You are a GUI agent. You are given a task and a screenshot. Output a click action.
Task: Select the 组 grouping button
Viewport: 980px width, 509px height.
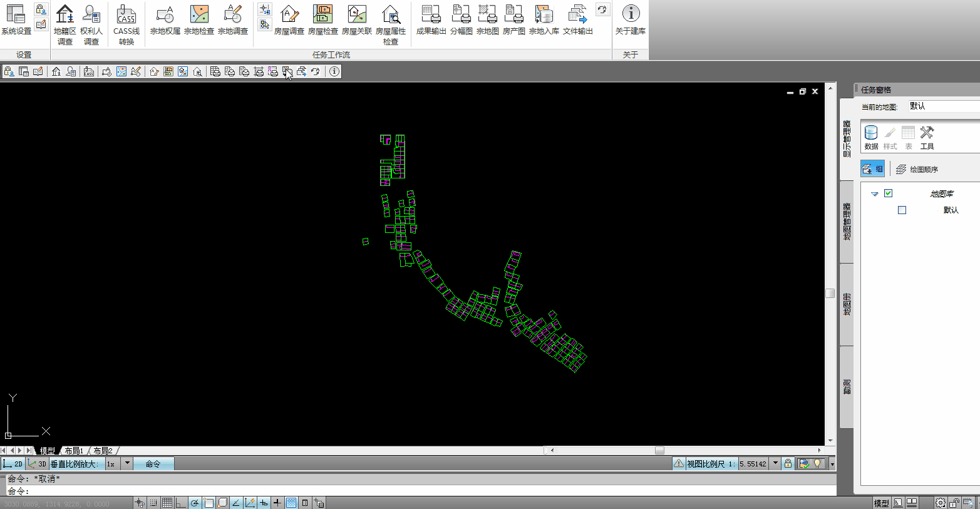pyautogui.click(x=872, y=169)
